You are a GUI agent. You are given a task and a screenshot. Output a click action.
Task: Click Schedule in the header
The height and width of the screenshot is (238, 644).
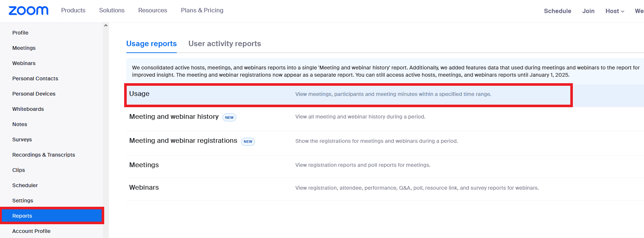[x=557, y=11]
